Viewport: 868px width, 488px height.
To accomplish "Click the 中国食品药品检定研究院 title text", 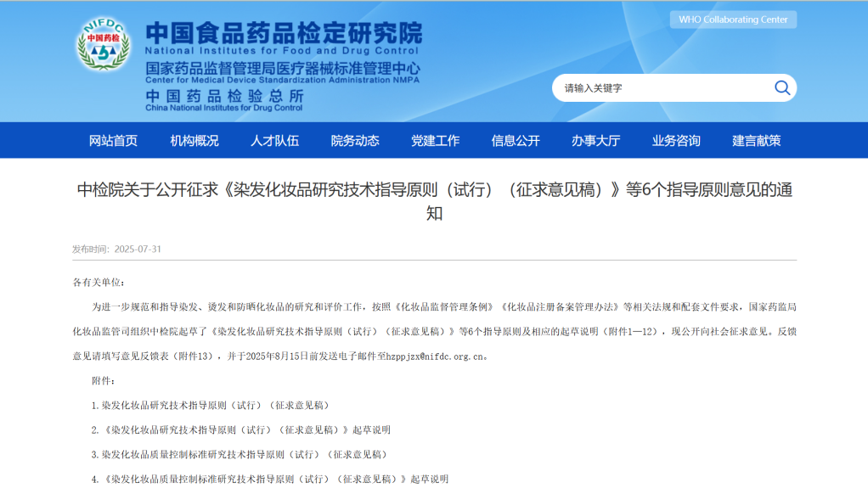I will 284,33.
